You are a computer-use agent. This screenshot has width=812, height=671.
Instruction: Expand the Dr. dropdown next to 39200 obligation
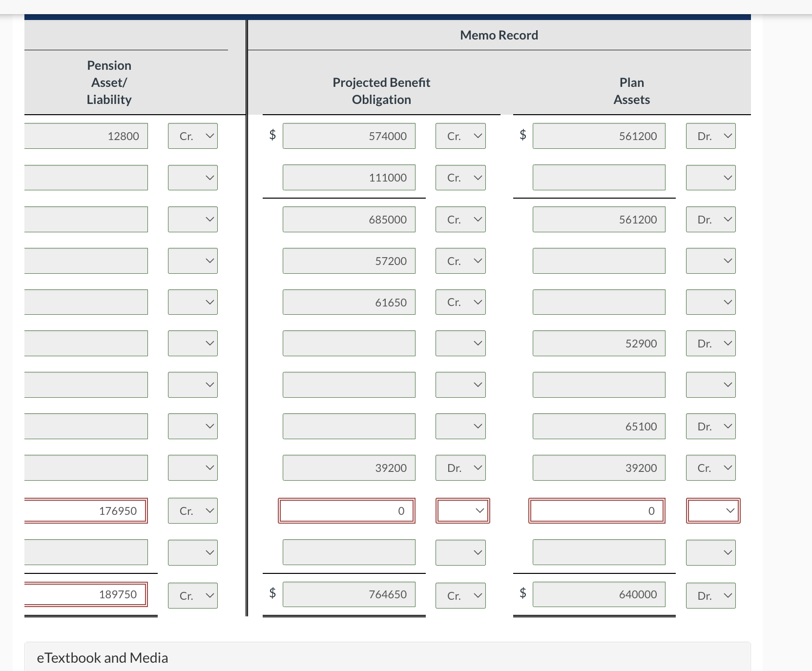(x=460, y=468)
